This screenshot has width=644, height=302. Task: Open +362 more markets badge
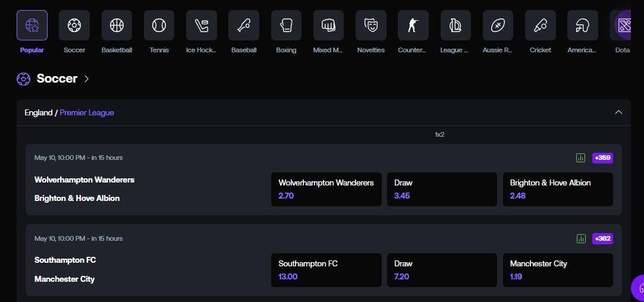[x=602, y=238]
